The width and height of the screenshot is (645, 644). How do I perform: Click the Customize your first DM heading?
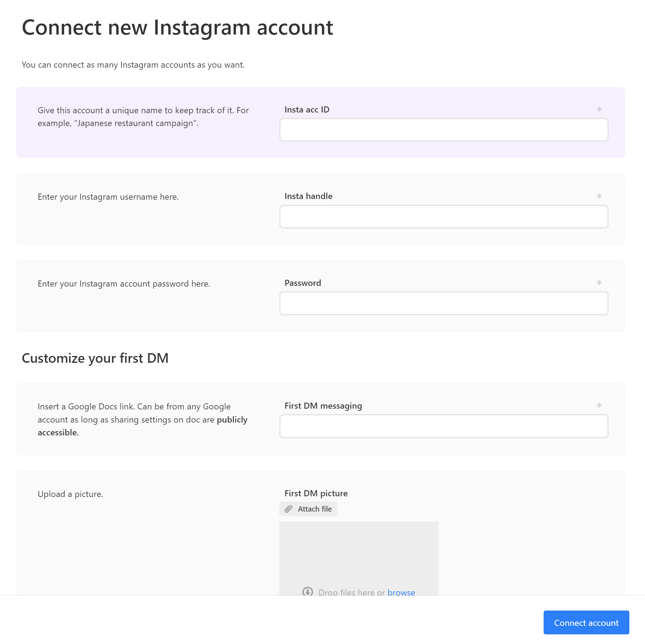(95, 358)
